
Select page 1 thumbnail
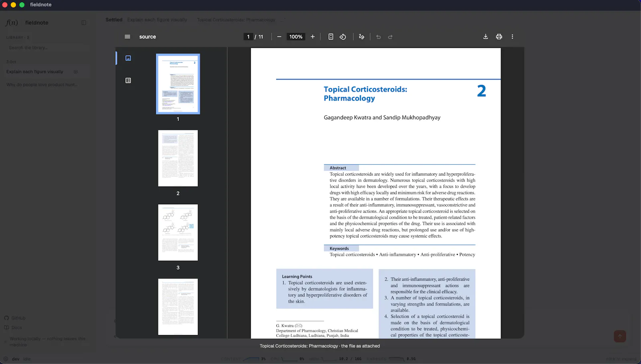(x=178, y=84)
